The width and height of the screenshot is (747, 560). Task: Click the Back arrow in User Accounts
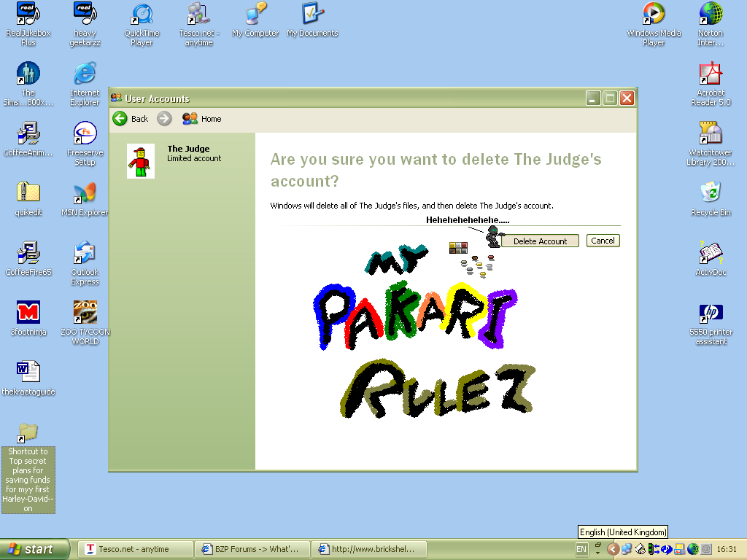pos(120,119)
